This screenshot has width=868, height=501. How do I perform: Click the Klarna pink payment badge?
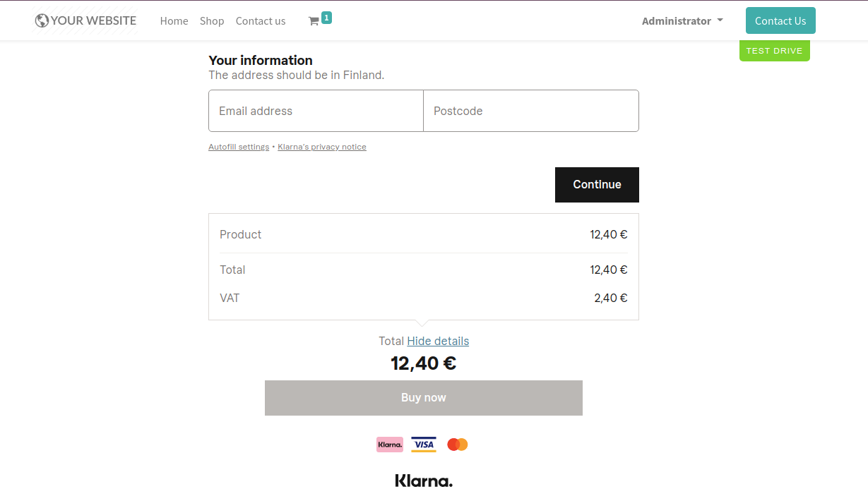tap(390, 445)
